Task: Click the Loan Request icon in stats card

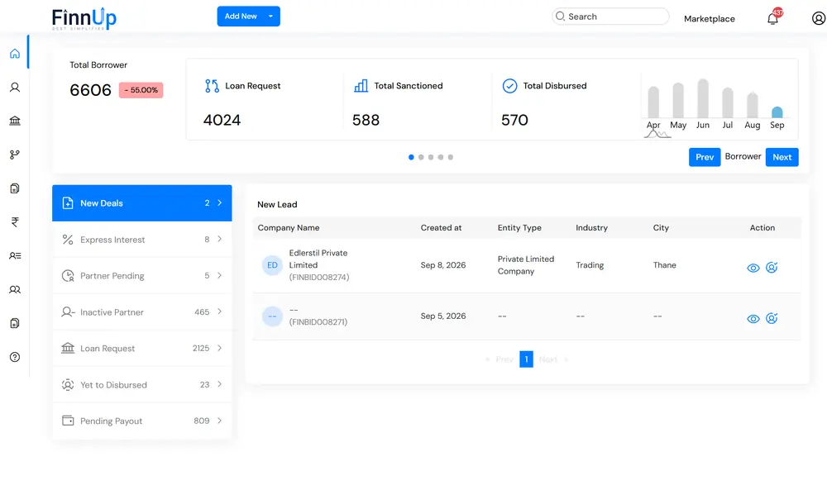Action: [x=212, y=86]
